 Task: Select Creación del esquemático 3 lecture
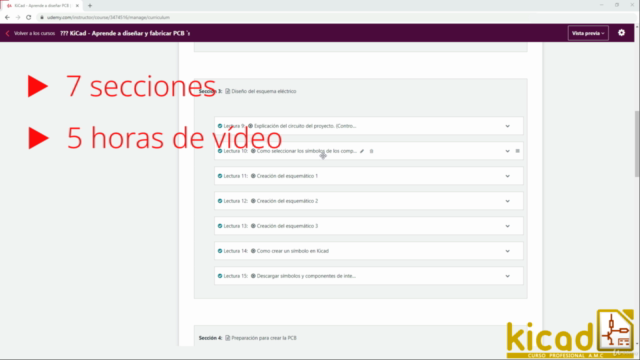[287, 226]
